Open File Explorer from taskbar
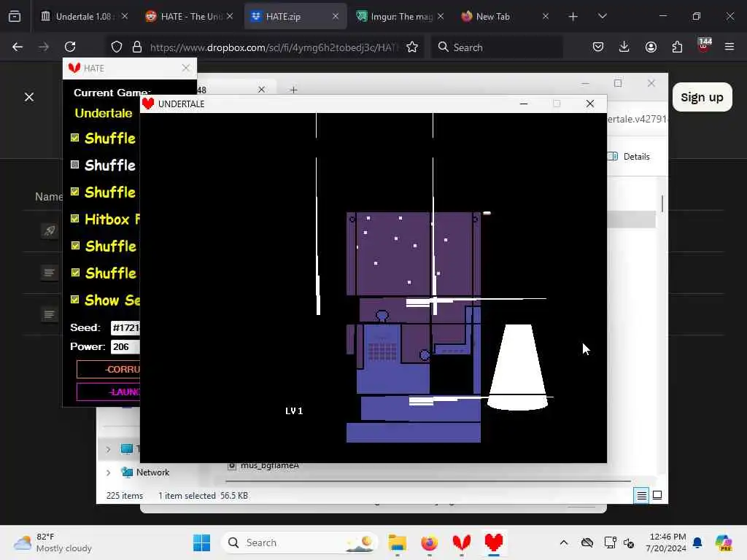The width and height of the screenshot is (747, 560). [397, 542]
